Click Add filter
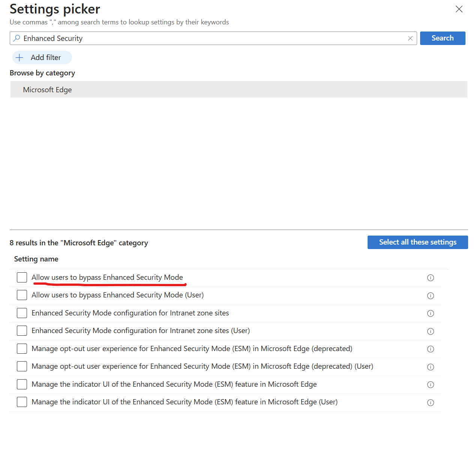This screenshot has width=476, height=464. click(x=42, y=57)
